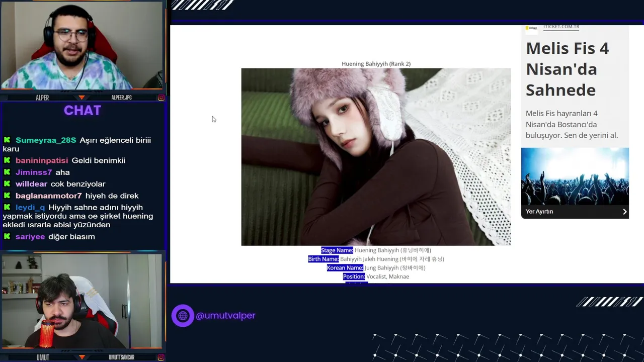Viewport: 644px width, 362px height.
Task: Click the globe icon beside @umutvalper
Action: pyautogui.click(x=183, y=316)
